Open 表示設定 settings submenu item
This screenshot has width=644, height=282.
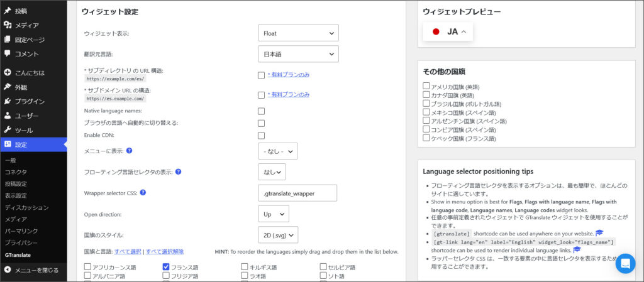(16, 196)
